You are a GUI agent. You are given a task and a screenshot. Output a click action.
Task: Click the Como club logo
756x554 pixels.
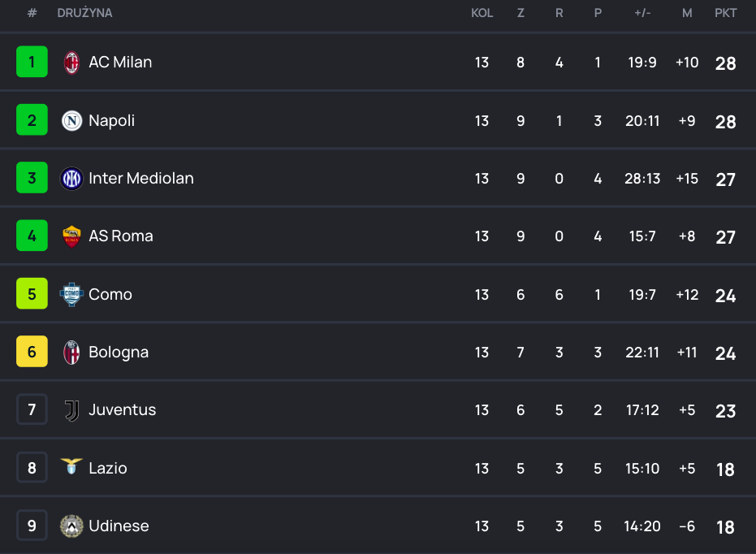pos(71,294)
